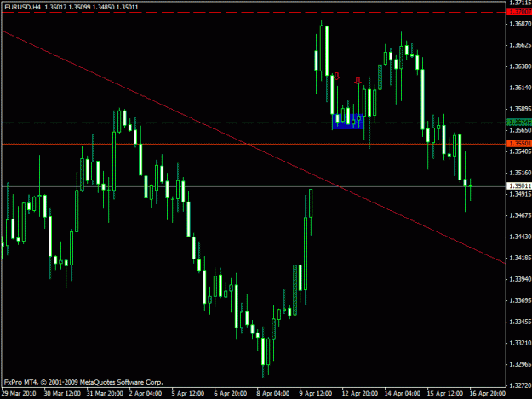532x399 pixels.
Task: Click the white 1.35011 current price label
Action: point(519,186)
